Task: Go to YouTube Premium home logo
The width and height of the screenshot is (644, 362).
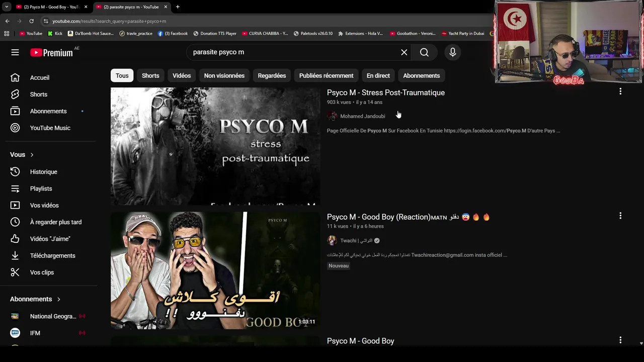Action: tap(51, 52)
